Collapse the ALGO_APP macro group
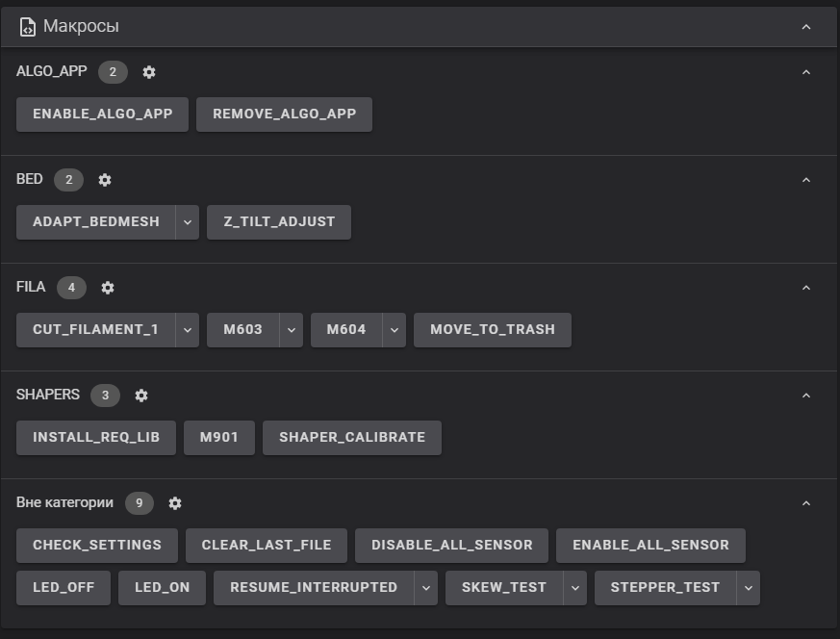The width and height of the screenshot is (840, 639). 806,72
